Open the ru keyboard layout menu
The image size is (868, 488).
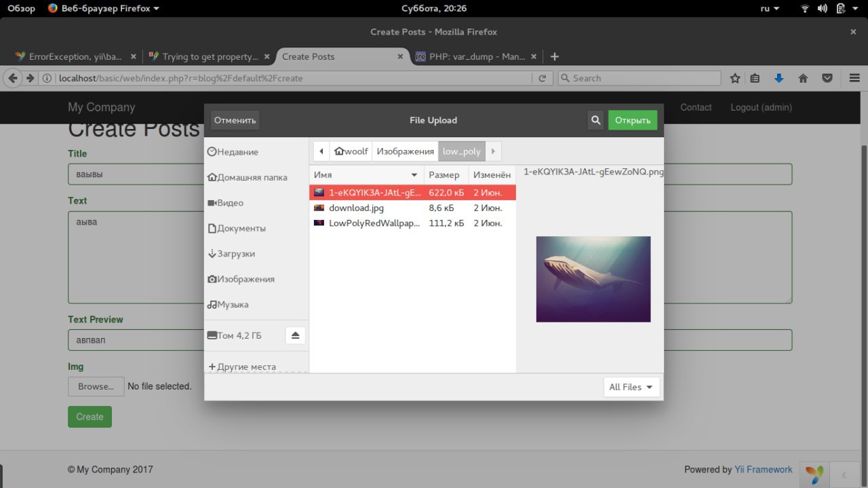pyautogui.click(x=770, y=9)
